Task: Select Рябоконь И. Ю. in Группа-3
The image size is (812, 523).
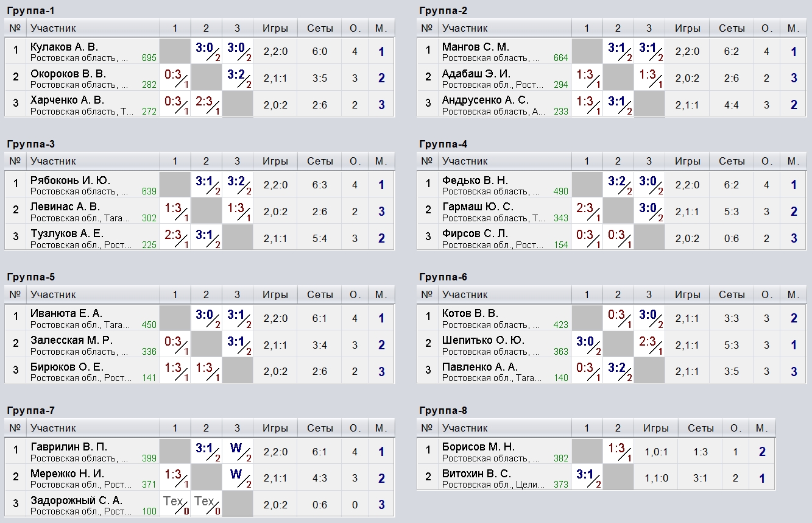Action: click(x=70, y=180)
